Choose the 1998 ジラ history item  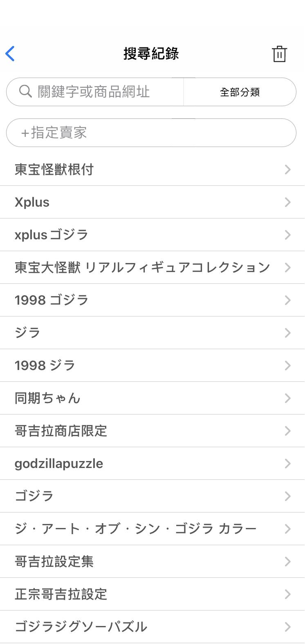click(x=45, y=365)
